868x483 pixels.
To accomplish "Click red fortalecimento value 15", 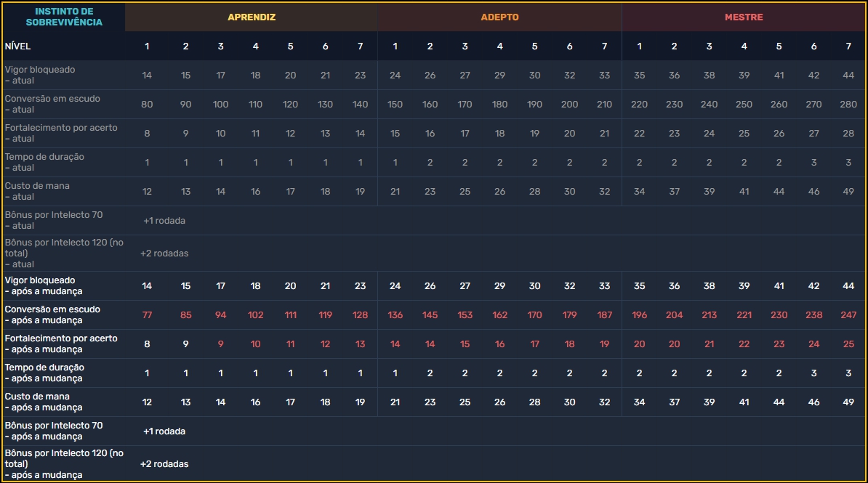I will tap(465, 345).
